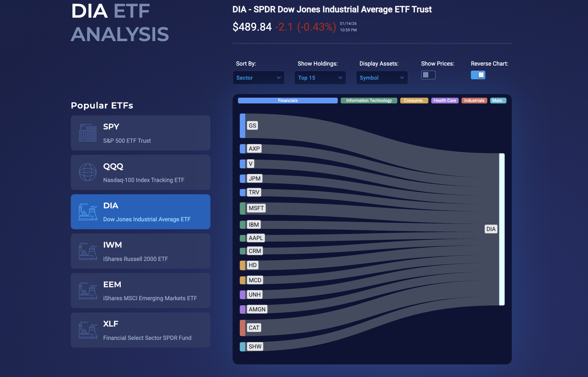The image size is (588, 377).
Task: Enable the Show Prices toggle
Action: [x=428, y=75]
